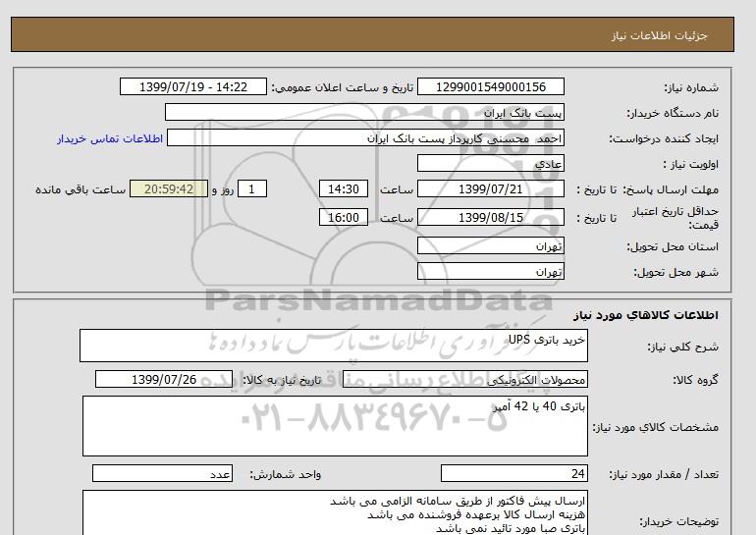
Task: Click label ایجاد کننده درخواست
Action: pyautogui.click(x=664, y=138)
